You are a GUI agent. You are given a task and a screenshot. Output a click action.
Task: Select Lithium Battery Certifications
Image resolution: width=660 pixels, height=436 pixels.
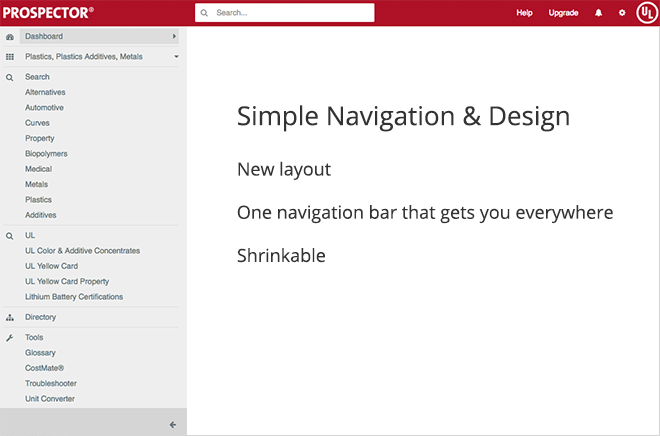click(x=74, y=297)
